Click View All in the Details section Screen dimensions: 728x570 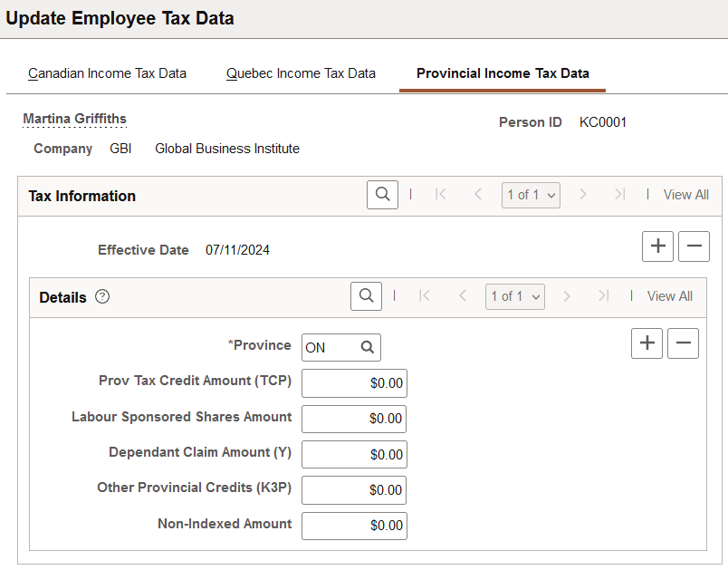click(669, 295)
